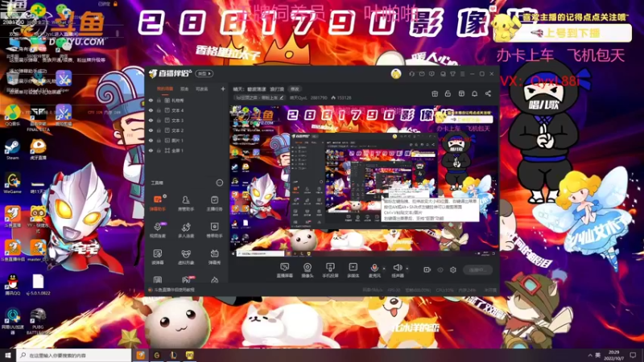
Task: Focus the taskbar search box
Action: tap(74, 355)
